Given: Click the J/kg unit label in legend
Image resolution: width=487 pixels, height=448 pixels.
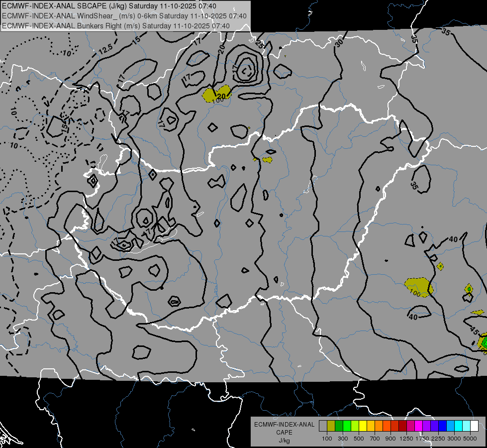Looking at the screenshot, I should click(x=284, y=441).
